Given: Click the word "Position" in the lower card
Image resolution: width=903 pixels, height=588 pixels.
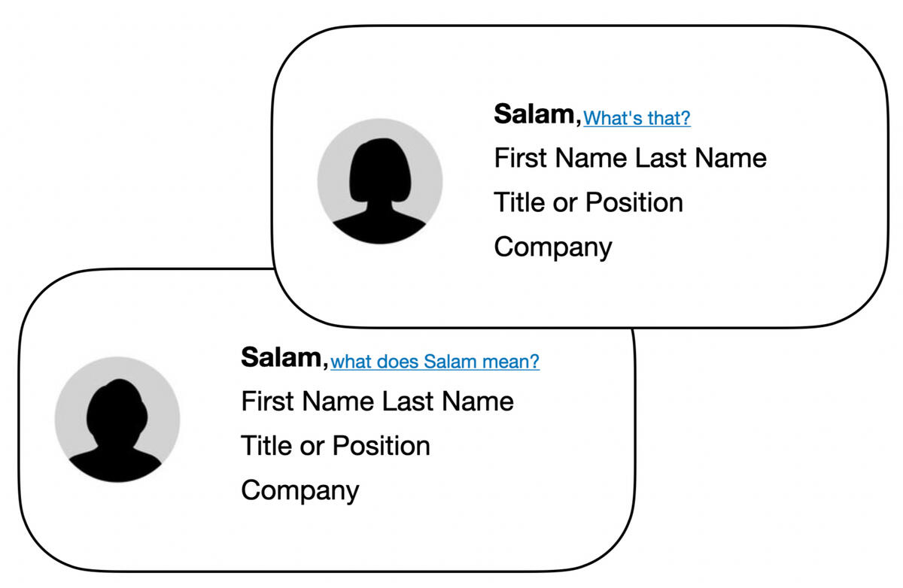Looking at the screenshot, I should tap(381, 445).
